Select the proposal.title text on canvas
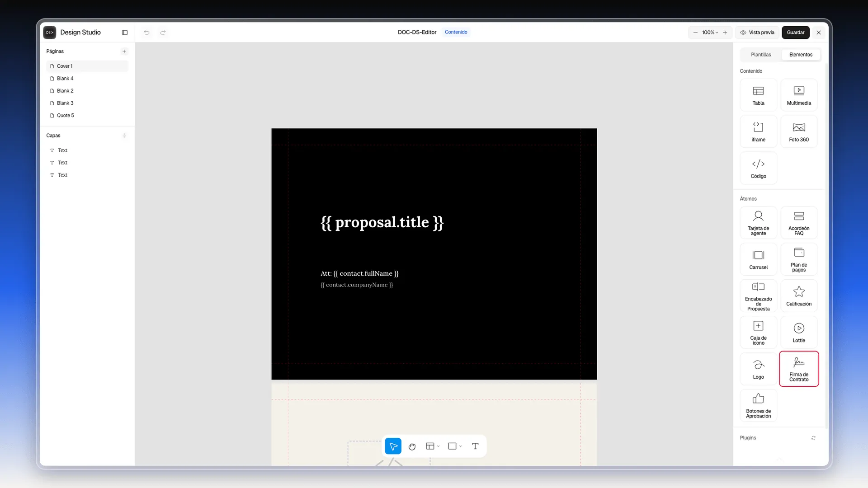This screenshot has height=488, width=868. pos(382,222)
